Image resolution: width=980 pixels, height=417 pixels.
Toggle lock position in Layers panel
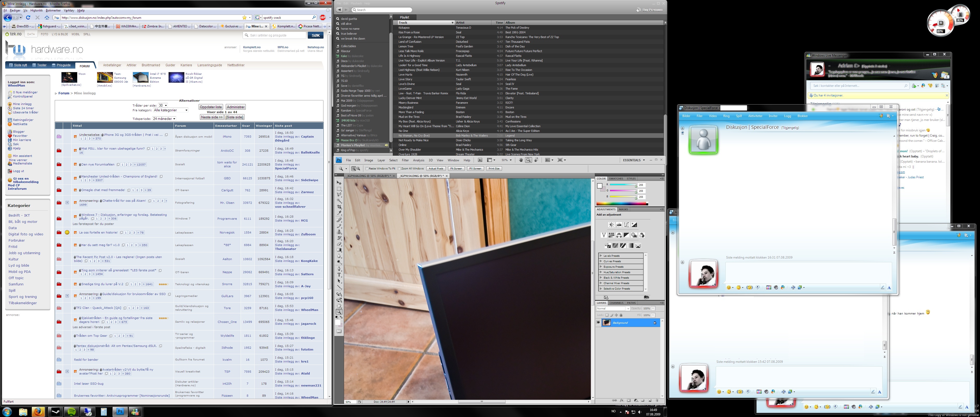click(x=616, y=315)
